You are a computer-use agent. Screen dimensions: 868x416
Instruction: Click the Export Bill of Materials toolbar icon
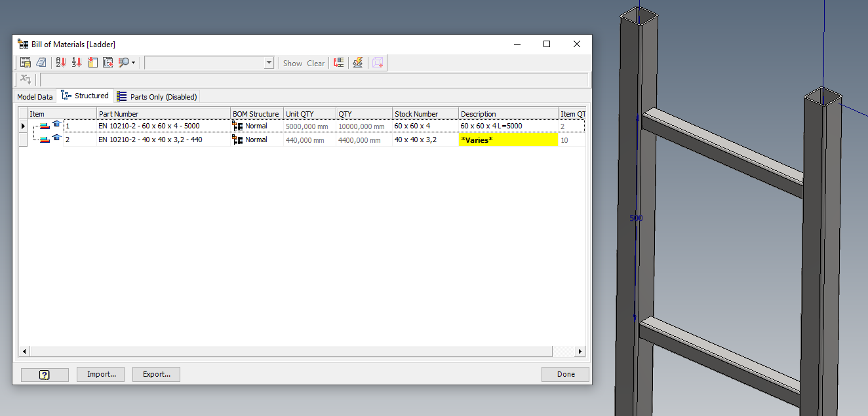(x=25, y=62)
